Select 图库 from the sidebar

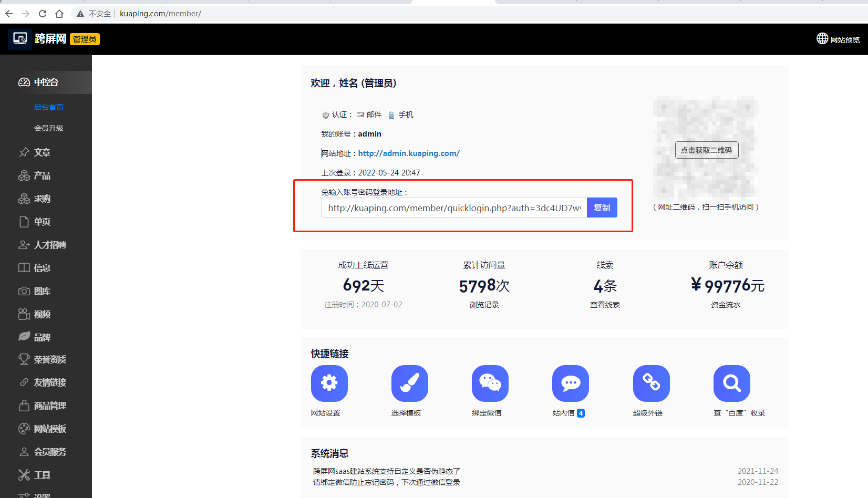point(42,290)
